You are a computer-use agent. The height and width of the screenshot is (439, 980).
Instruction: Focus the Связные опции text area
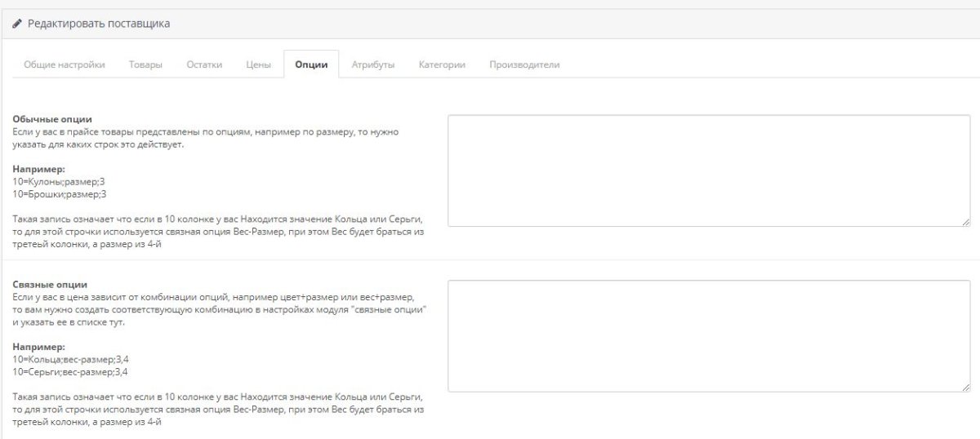709,336
